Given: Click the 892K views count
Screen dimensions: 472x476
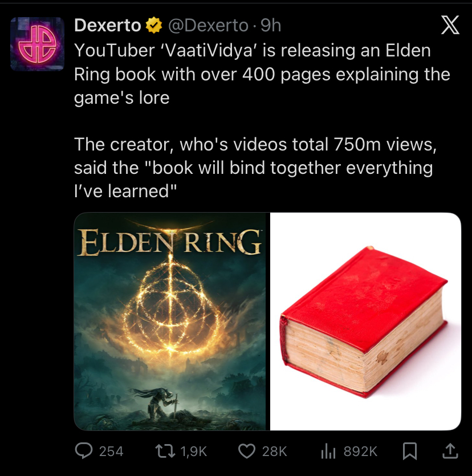Looking at the screenshot, I should 360,451.
